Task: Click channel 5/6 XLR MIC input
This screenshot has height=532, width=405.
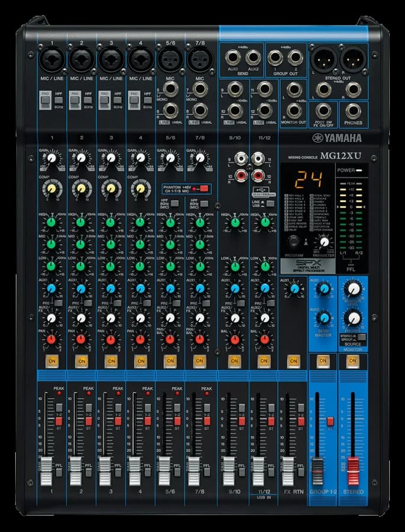Action: pyautogui.click(x=170, y=59)
